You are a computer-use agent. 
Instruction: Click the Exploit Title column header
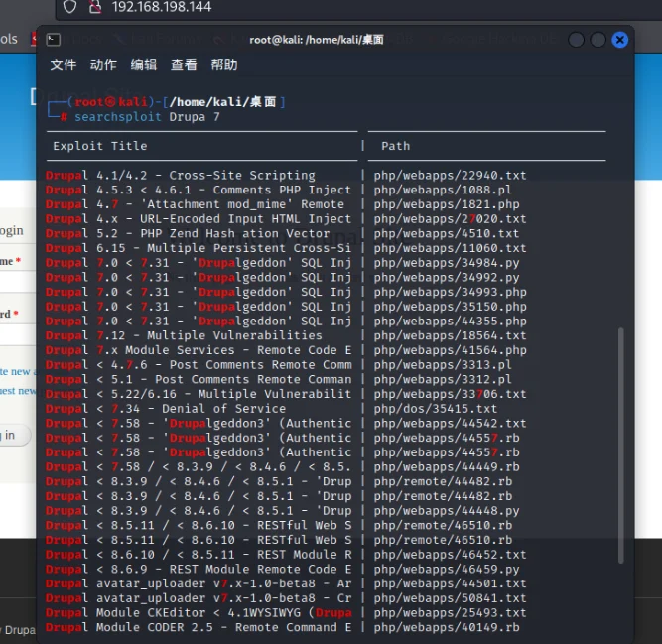pyautogui.click(x=100, y=146)
